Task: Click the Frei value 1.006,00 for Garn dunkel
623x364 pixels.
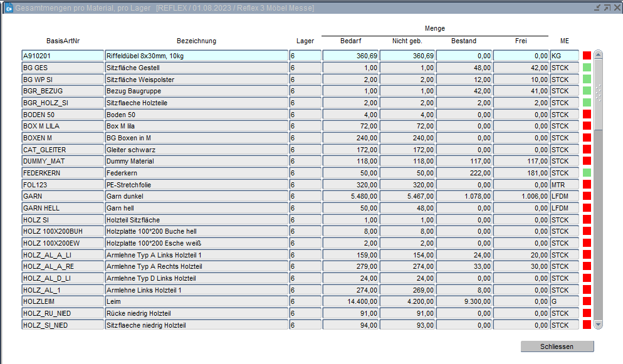Action: 521,197
